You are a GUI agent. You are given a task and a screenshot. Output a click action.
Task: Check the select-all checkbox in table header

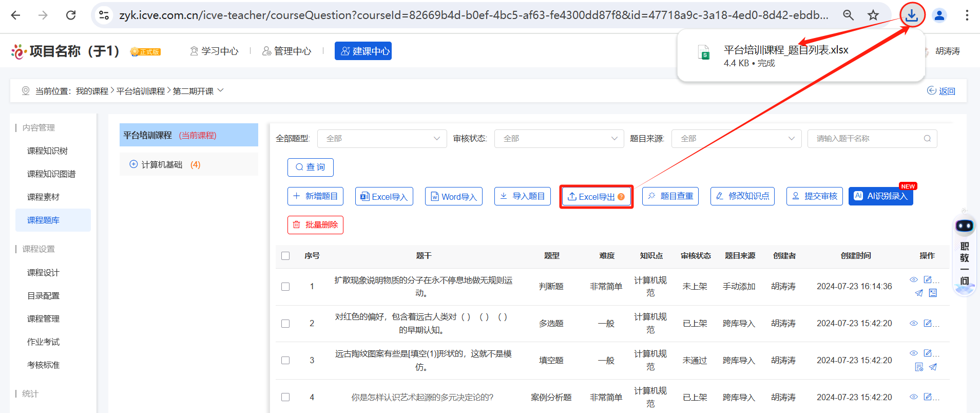click(x=285, y=256)
